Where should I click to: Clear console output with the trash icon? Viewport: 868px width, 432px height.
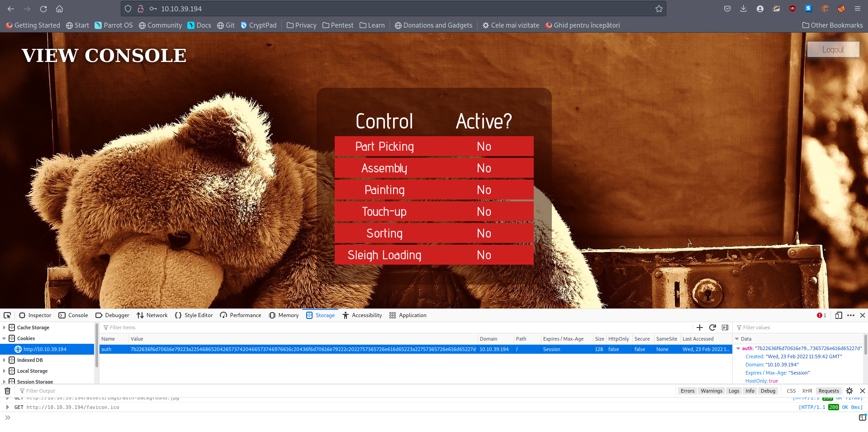[x=7, y=391]
